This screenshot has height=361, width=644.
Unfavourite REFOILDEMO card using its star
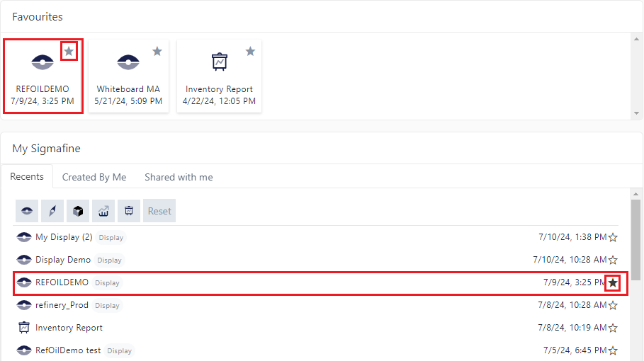[x=69, y=51]
